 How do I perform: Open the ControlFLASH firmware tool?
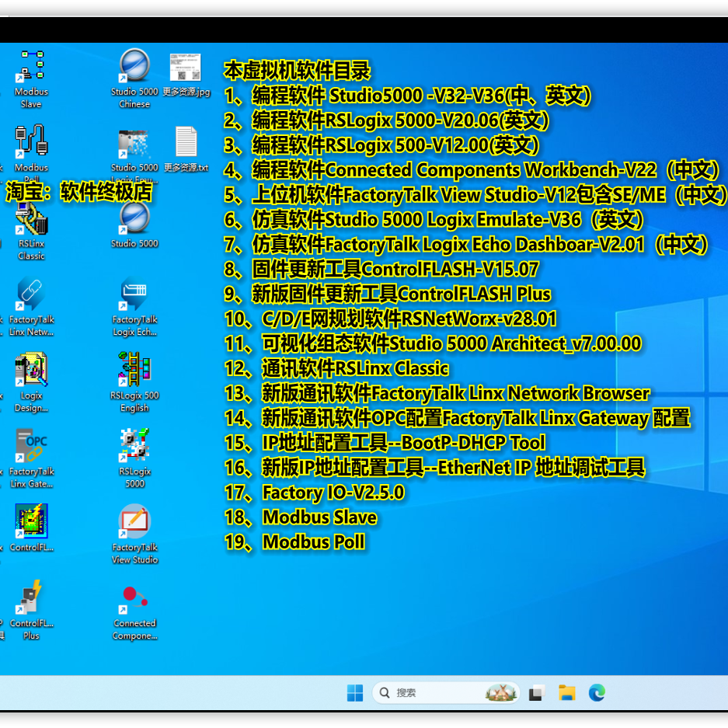(30, 521)
